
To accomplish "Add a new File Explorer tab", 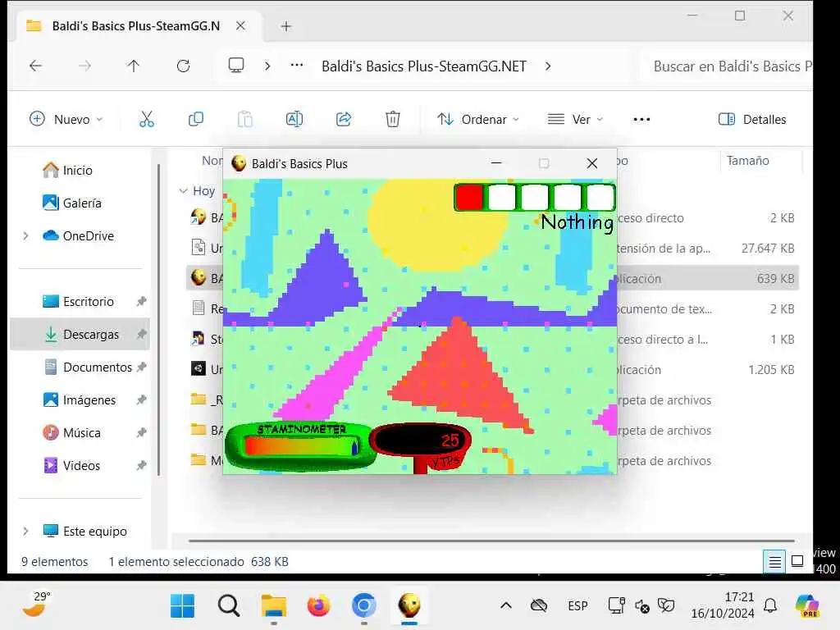I will 286,25.
